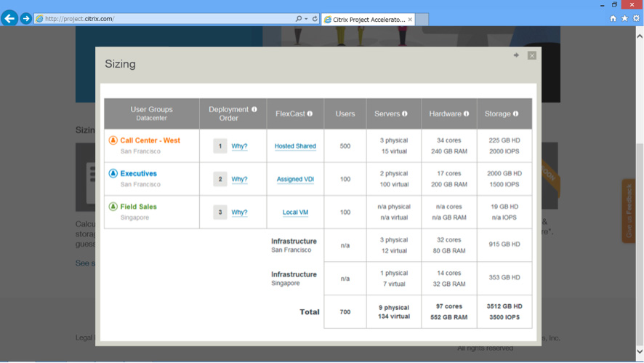Screen dimensions: 644x363
Task: Click the 32 cores 80 GB RAM cell
Action: click(x=449, y=245)
